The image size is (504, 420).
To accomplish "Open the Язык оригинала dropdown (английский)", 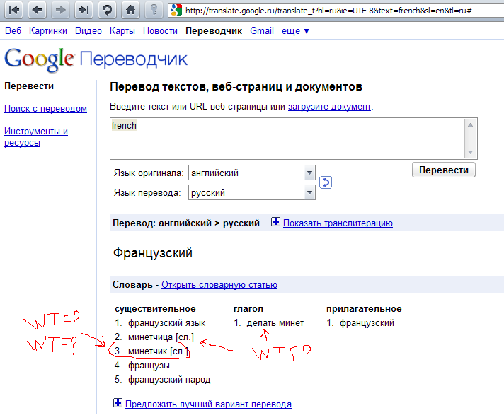I will coord(252,173).
